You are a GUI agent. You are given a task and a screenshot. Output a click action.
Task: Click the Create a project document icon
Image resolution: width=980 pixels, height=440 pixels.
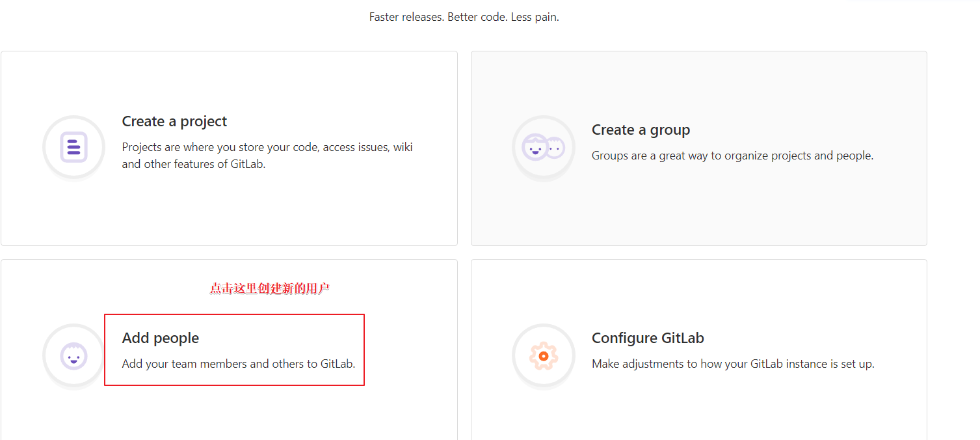coord(73,147)
